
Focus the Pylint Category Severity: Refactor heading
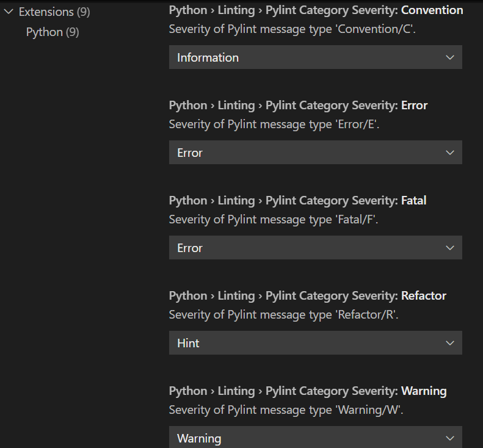[x=307, y=295]
